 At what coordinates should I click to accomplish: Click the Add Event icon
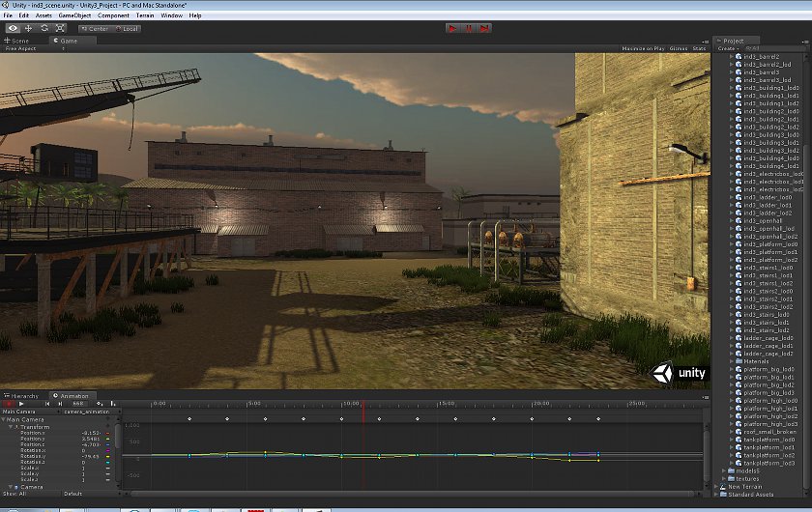click(x=113, y=403)
